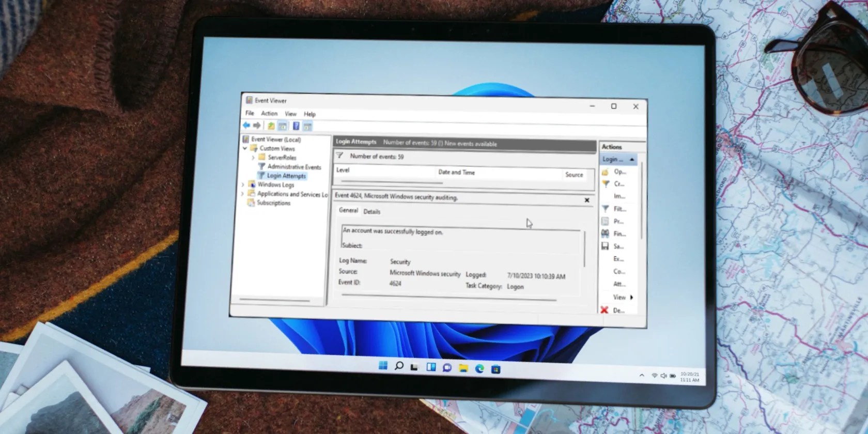Click the Find action with binoculars (Fin...)

(613, 234)
